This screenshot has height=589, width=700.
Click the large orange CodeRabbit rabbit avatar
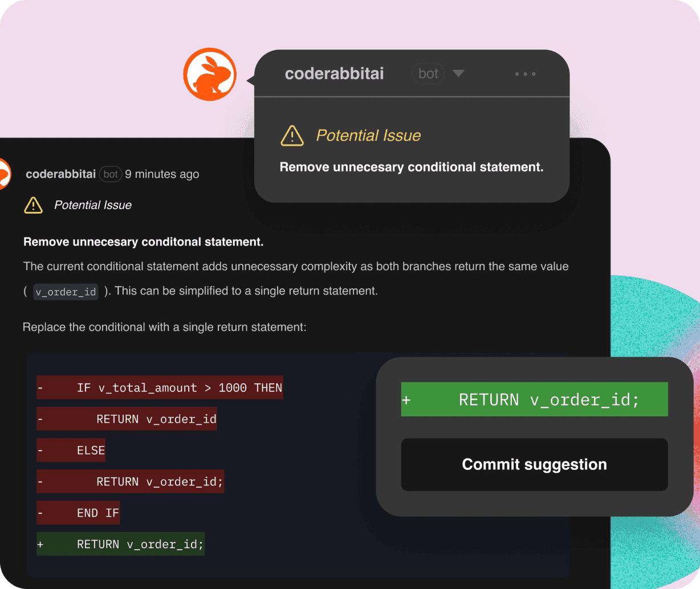pyautogui.click(x=210, y=74)
